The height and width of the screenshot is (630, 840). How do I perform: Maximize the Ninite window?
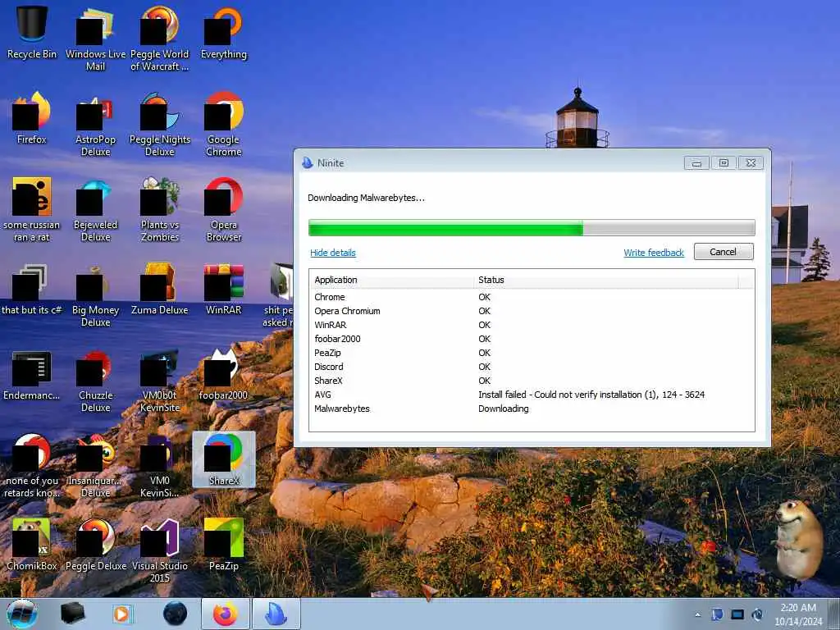[x=724, y=163]
